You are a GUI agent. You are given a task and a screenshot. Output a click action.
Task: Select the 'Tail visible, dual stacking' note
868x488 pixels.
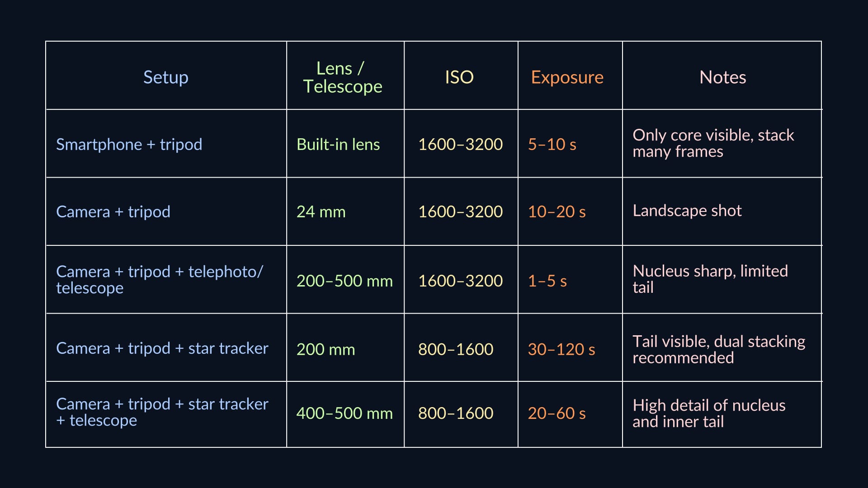coord(718,349)
